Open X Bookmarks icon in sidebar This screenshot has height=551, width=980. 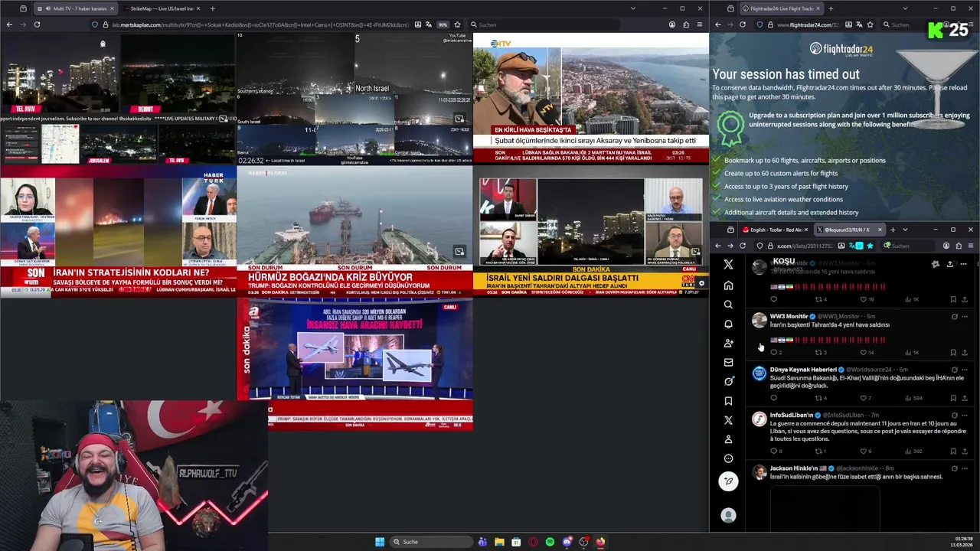pos(728,401)
